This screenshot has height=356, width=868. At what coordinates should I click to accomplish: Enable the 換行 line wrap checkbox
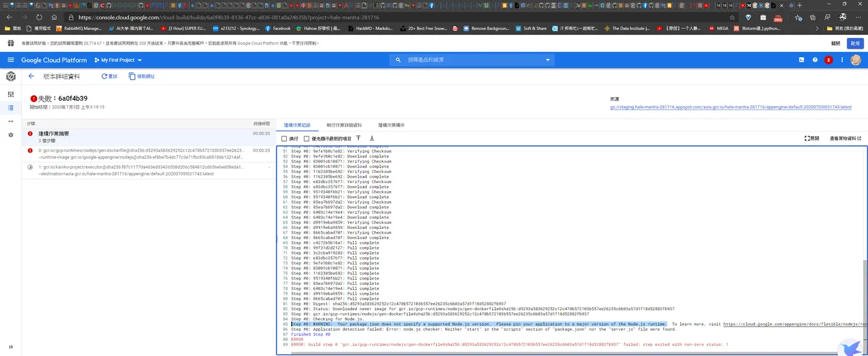click(x=285, y=139)
